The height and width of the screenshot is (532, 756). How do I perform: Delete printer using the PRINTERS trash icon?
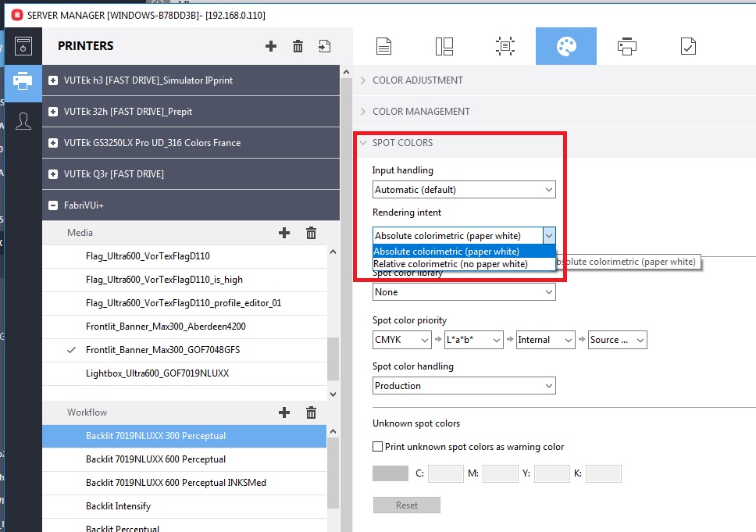coord(298,46)
